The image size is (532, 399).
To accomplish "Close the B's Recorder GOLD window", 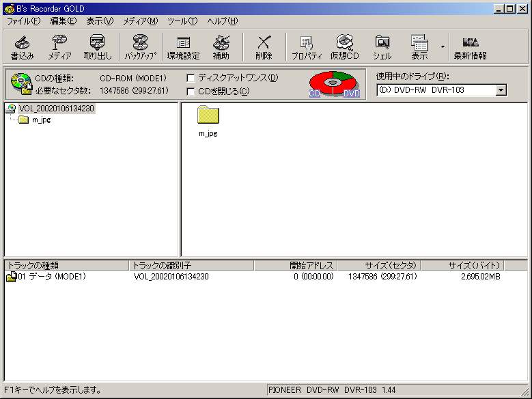I will [x=522, y=9].
